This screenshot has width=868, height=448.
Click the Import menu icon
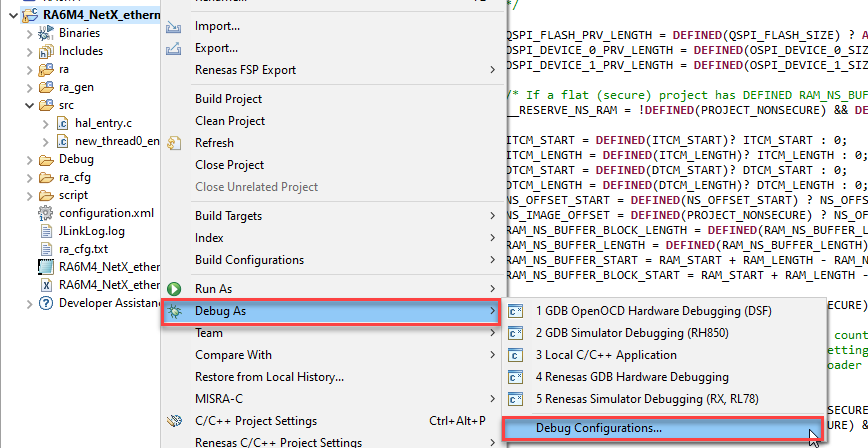174,26
